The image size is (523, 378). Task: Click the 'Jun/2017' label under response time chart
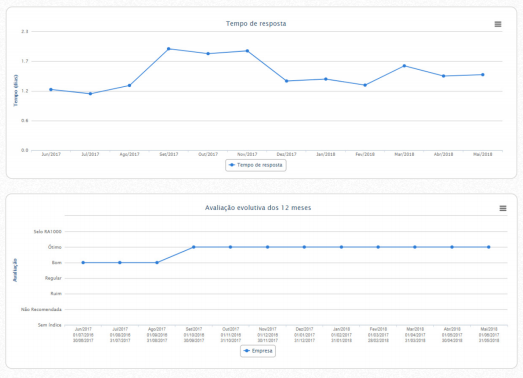click(x=51, y=154)
